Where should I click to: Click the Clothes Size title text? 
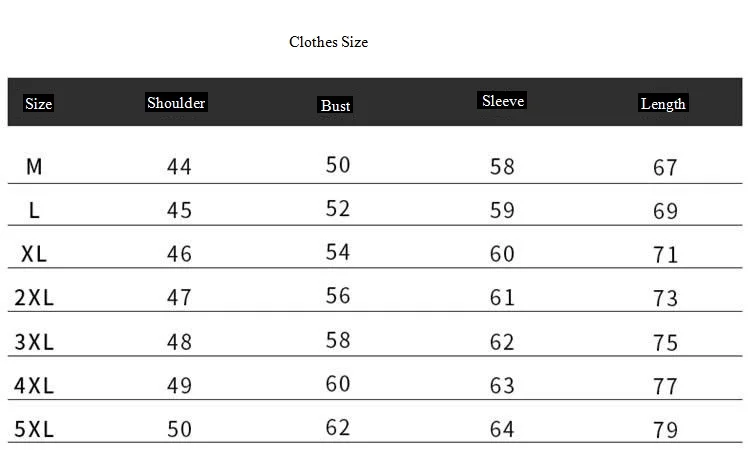[328, 42]
